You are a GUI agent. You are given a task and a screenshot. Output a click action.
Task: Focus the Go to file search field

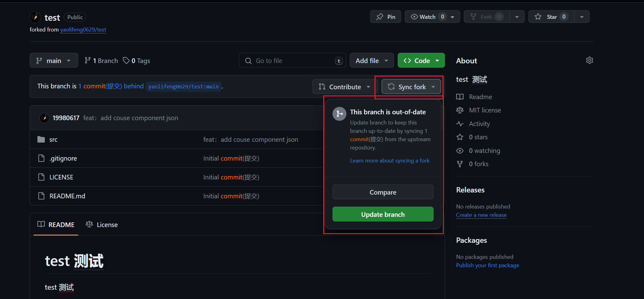pyautogui.click(x=292, y=61)
